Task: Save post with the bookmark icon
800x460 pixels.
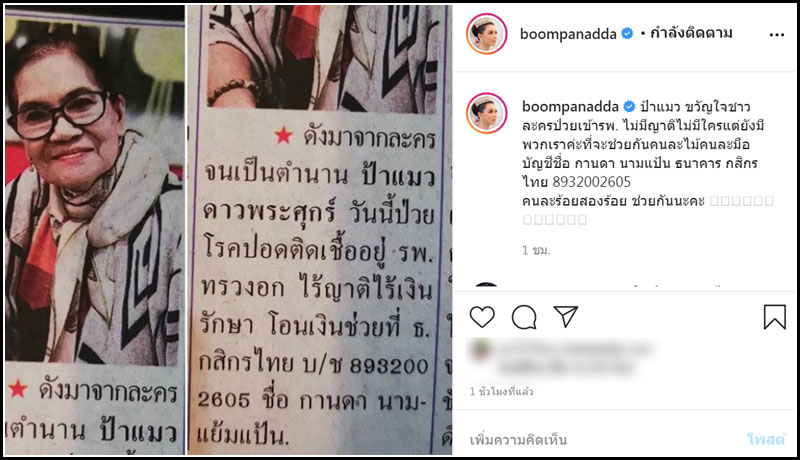Action: (774, 317)
